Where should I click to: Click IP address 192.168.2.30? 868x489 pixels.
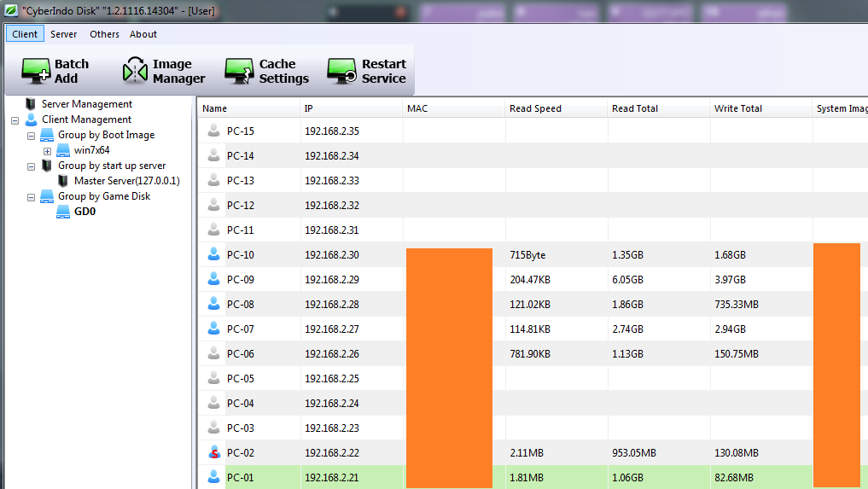332,255
